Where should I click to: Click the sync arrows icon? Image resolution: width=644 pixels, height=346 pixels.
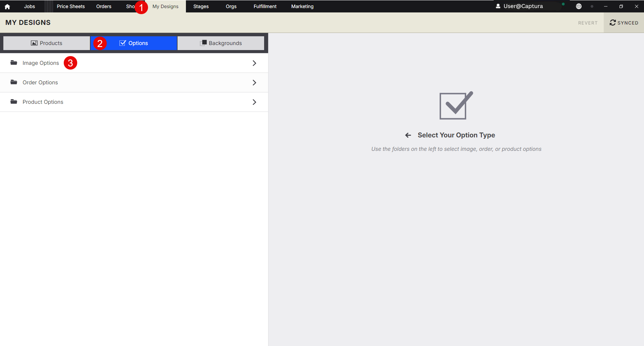pos(613,23)
